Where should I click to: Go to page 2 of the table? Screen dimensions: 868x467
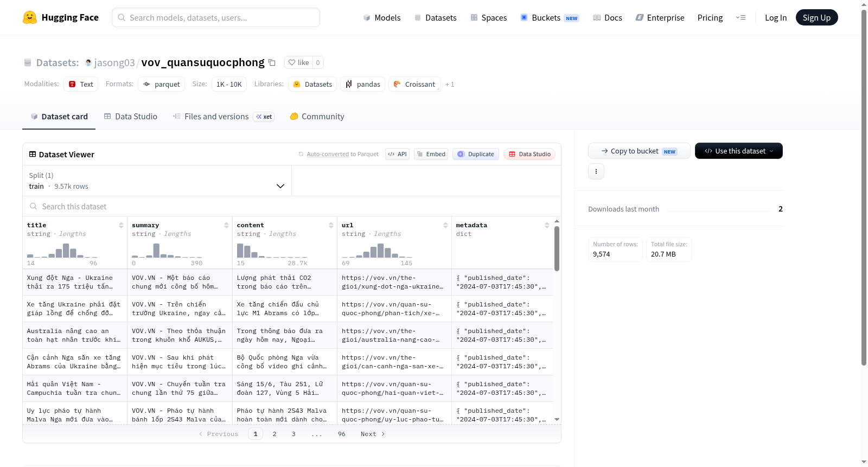[275, 434]
